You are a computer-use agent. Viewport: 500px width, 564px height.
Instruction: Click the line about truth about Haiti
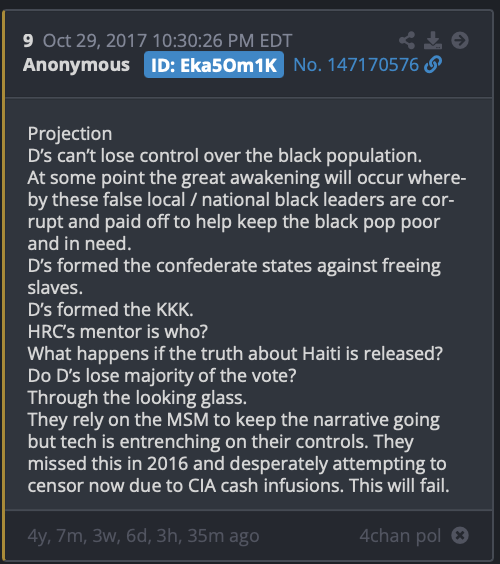(235, 354)
